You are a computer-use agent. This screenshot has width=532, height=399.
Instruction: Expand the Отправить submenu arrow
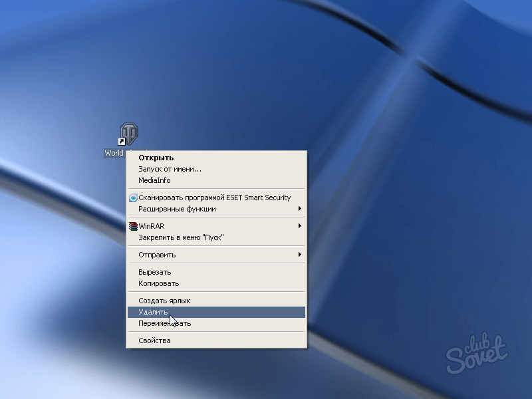pos(300,255)
